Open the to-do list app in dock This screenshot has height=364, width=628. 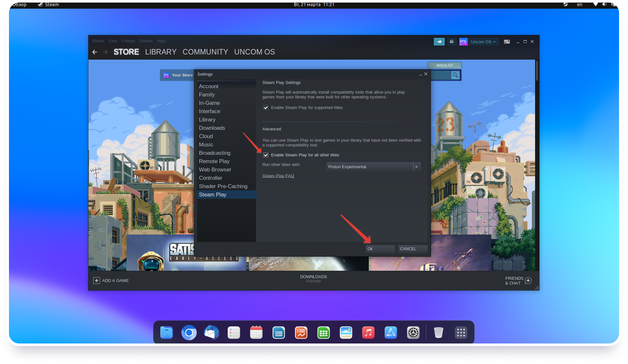[234, 333]
